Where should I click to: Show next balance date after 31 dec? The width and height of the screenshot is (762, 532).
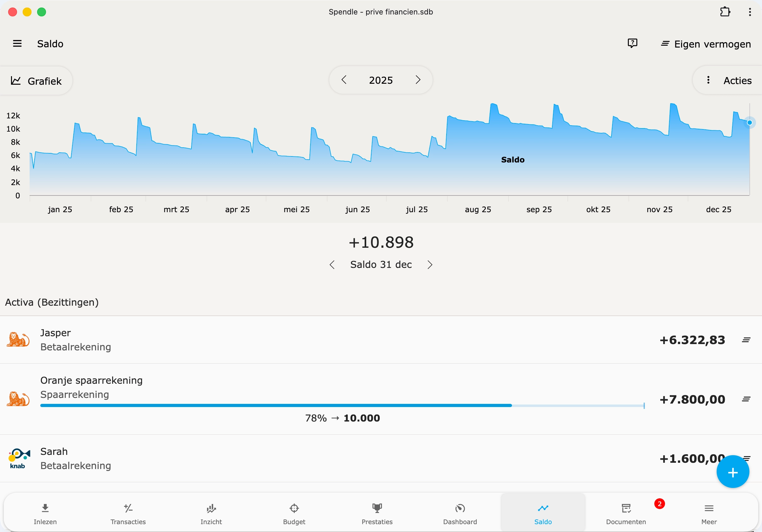(x=430, y=265)
